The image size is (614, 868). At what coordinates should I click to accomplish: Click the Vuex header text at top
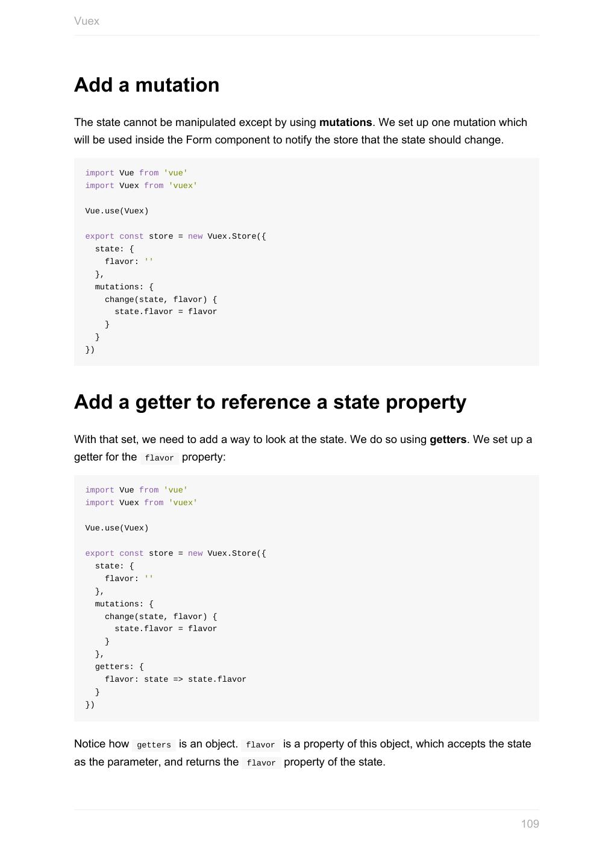coord(87,21)
